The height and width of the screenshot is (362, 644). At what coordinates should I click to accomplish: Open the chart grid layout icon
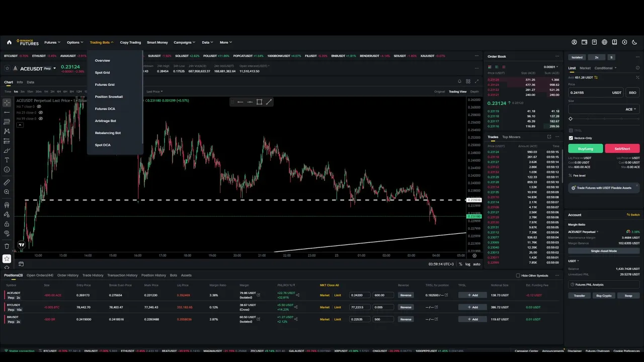click(468, 81)
